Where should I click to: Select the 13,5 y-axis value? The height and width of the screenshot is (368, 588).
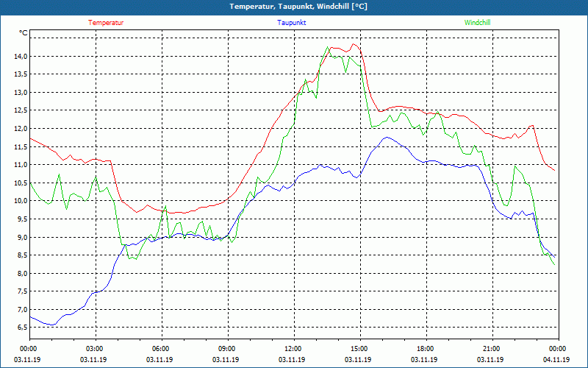pyautogui.click(x=21, y=74)
